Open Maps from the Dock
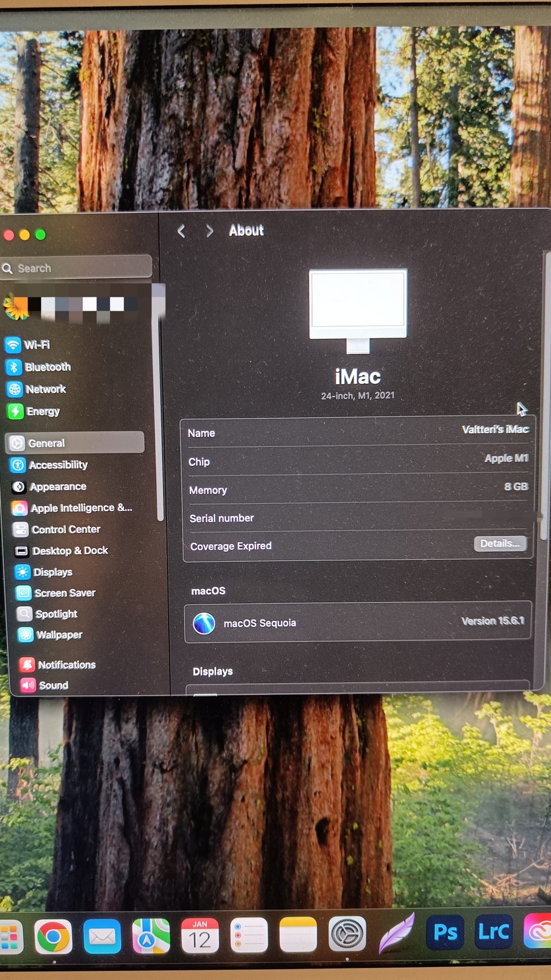 [151, 936]
